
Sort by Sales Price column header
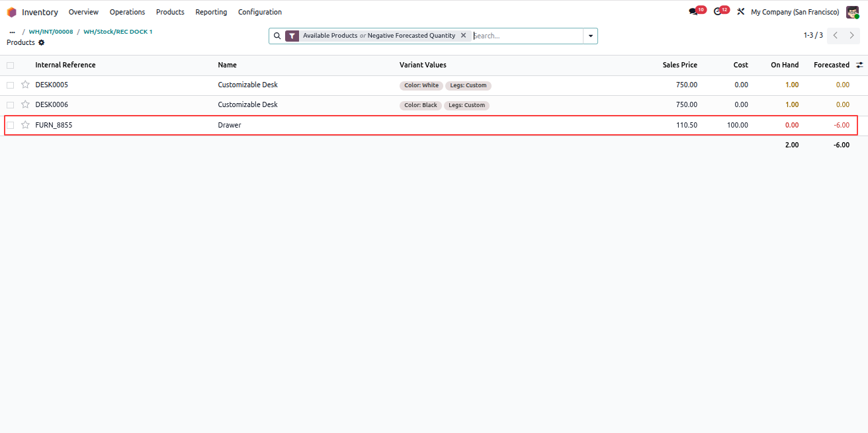(x=679, y=65)
